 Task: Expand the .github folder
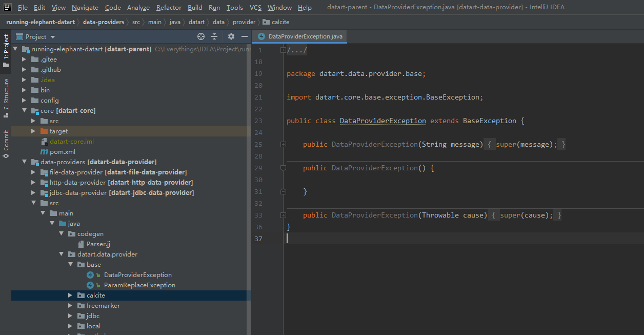[x=24, y=70]
